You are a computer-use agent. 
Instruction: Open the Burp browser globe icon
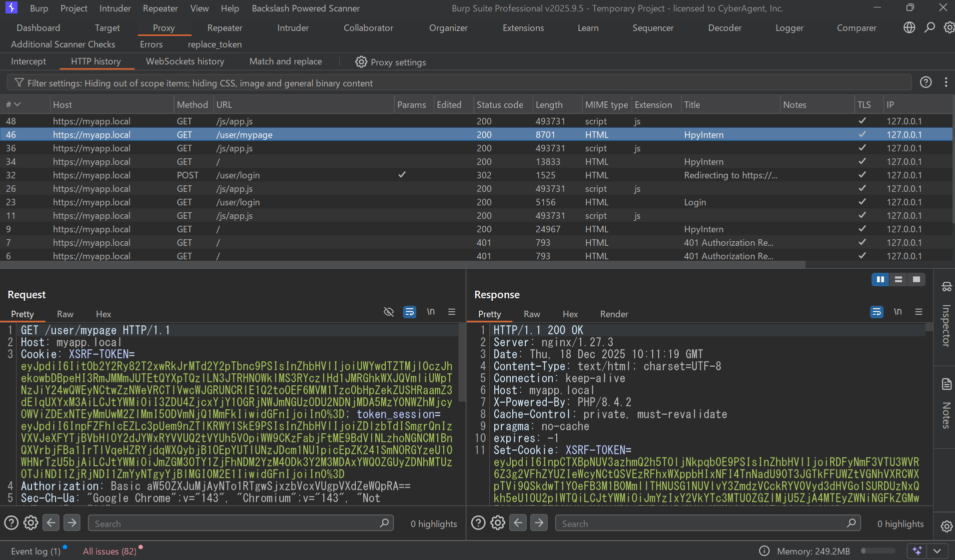click(910, 27)
